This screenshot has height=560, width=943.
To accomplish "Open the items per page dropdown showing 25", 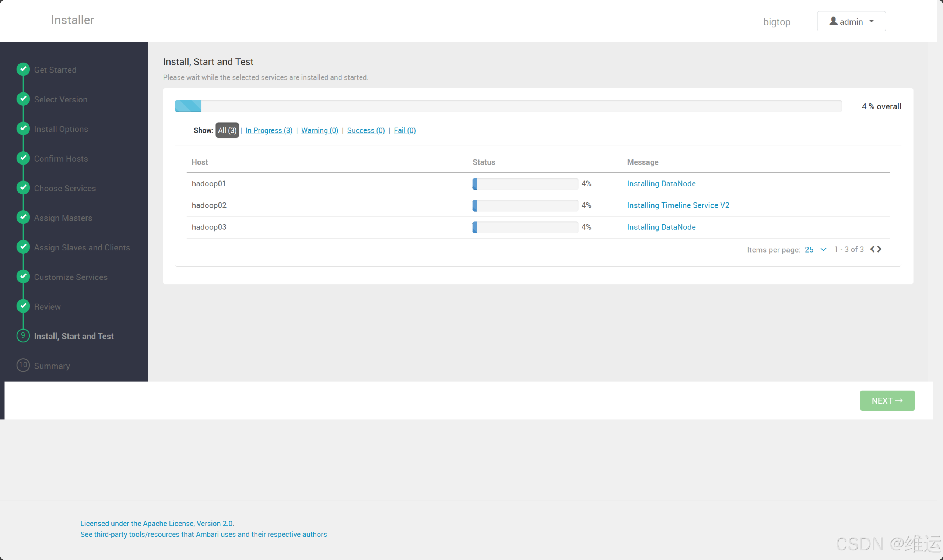I will click(814, 249).
